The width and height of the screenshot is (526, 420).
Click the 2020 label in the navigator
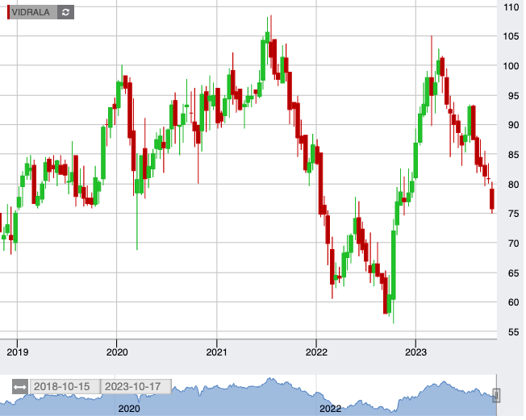coord(129,409)
